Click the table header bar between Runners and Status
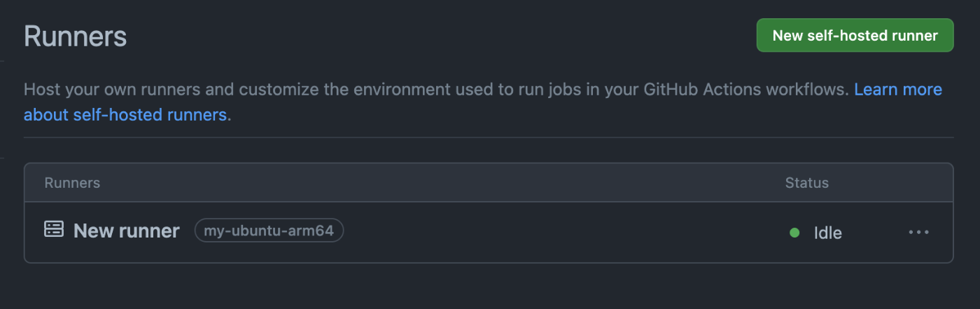Image resolution: width=980 pixels, height=309 pixels. coord(441,183)
